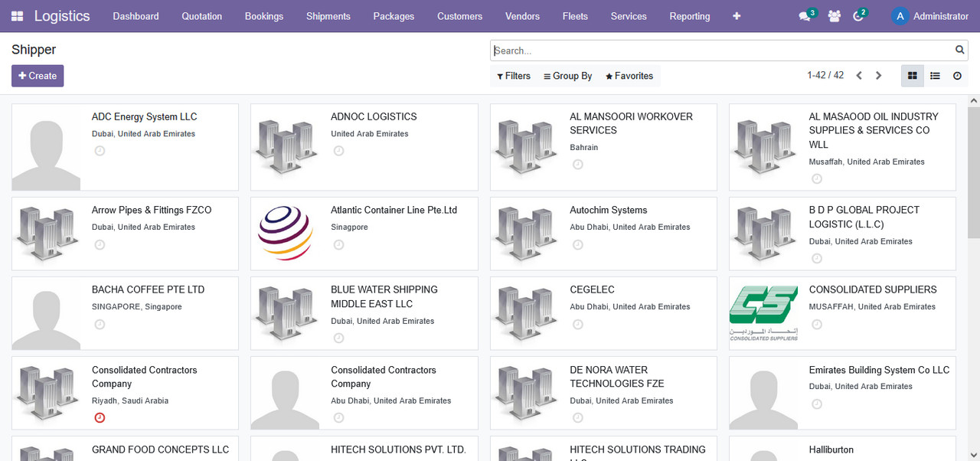The height and width of the screenshot is (461, 980).
Task: Open Emirates Building System Co LLC title
Action: click(x=879, y=370)
